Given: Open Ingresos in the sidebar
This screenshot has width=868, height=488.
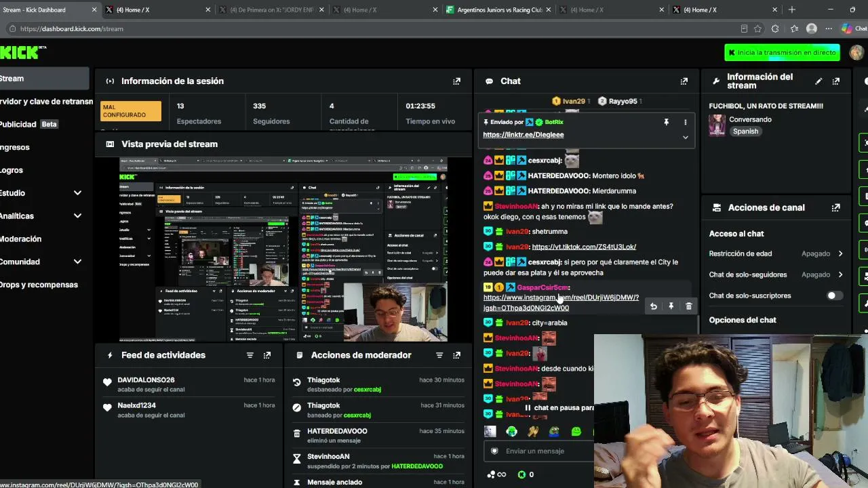Looking at the screenshot, I should pyautogui.click(x=15, y=147).
